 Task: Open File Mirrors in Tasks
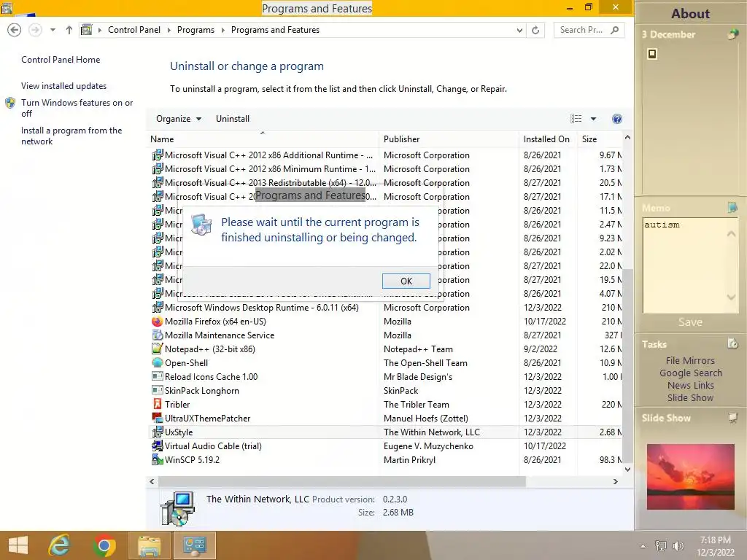[690, 360]
